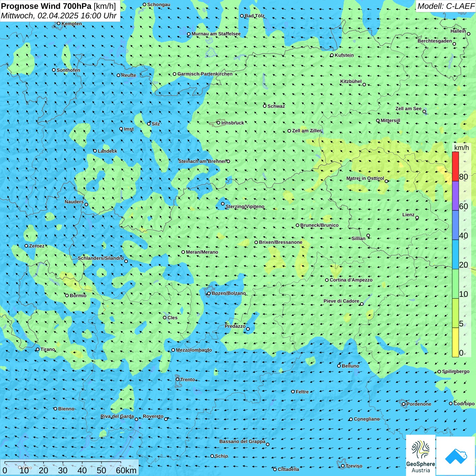Click the Brixen/Bressanone label
The image size is (476, 476).
point(280,242)
